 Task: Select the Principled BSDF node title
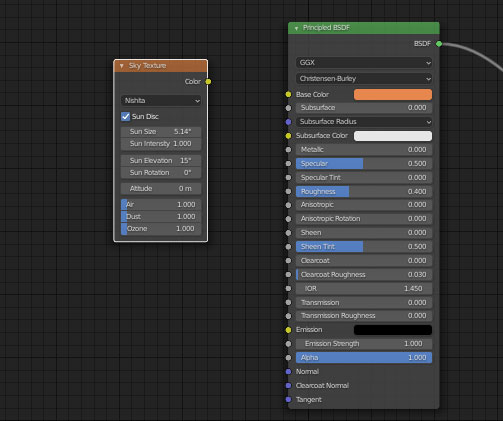coord(326,28)
